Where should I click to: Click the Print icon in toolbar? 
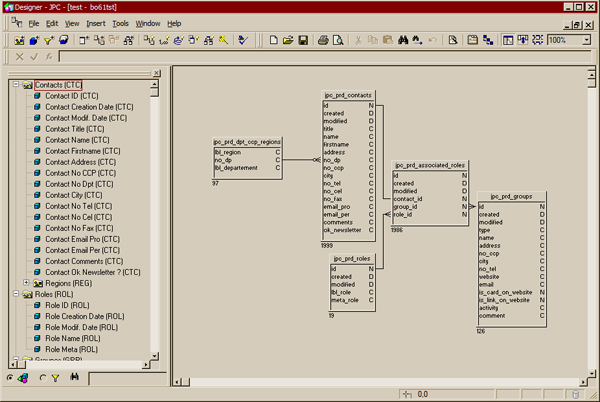[x=323, y=40]
